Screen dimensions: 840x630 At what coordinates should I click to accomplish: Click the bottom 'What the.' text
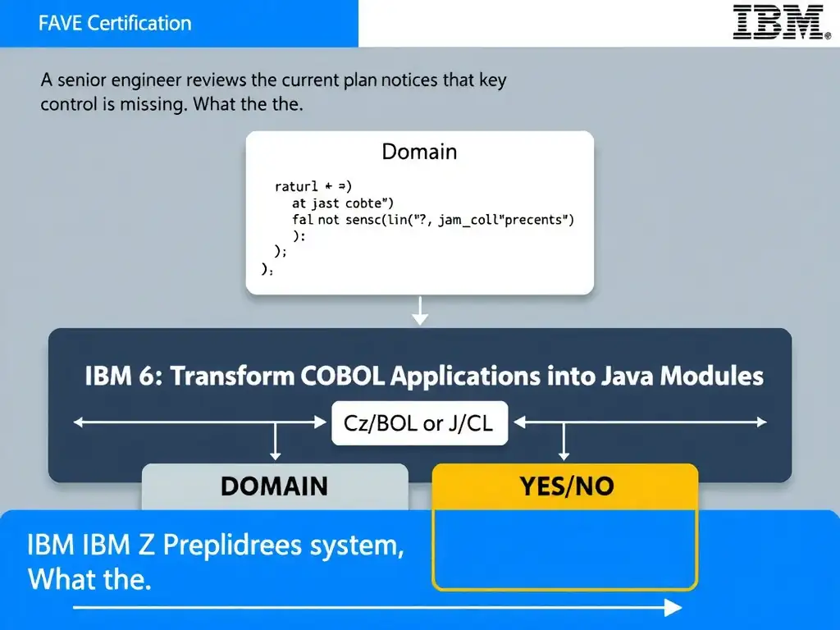click(89, 580)
